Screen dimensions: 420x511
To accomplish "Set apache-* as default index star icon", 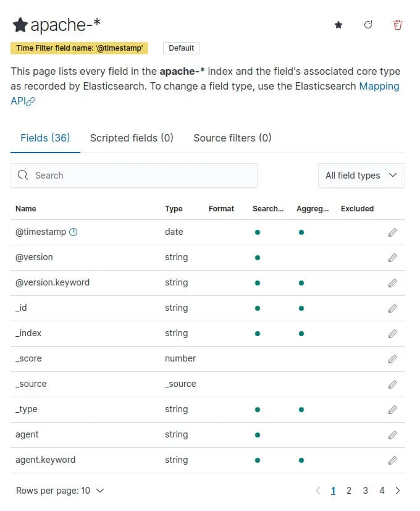I will pyautogui.click(x=338, y=25).
